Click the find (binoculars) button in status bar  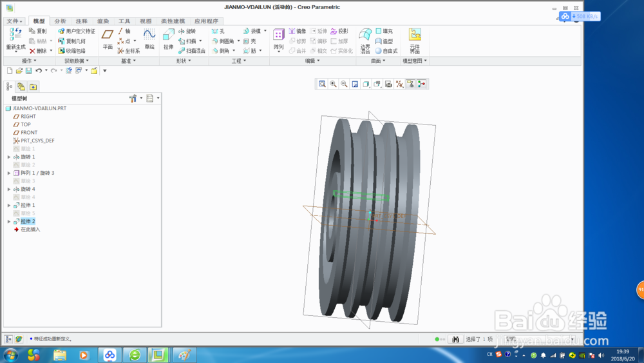point(455,339)
